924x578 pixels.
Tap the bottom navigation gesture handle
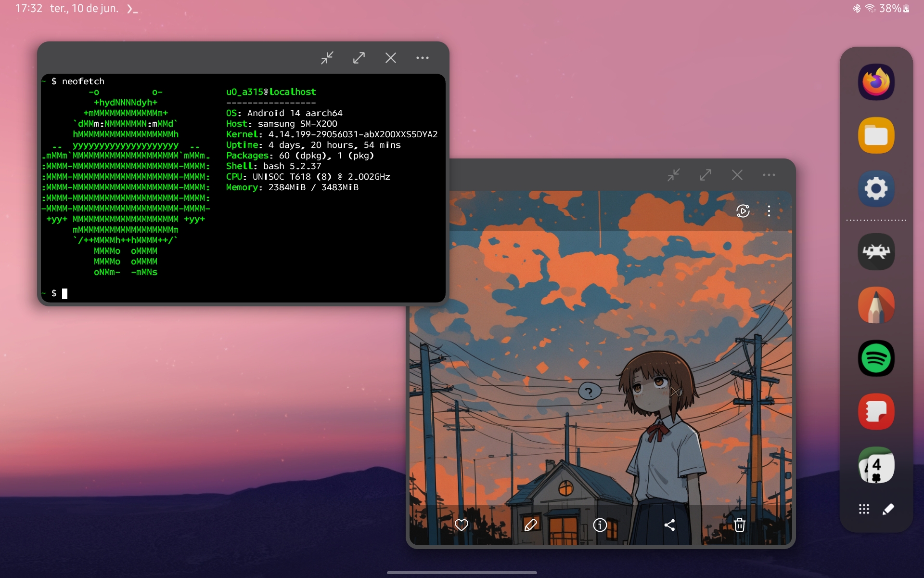(462, 573)
